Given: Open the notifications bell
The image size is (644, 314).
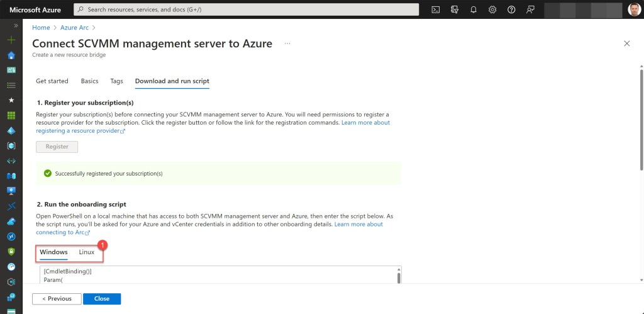Looking at the screenshot, I should point(474,9).
